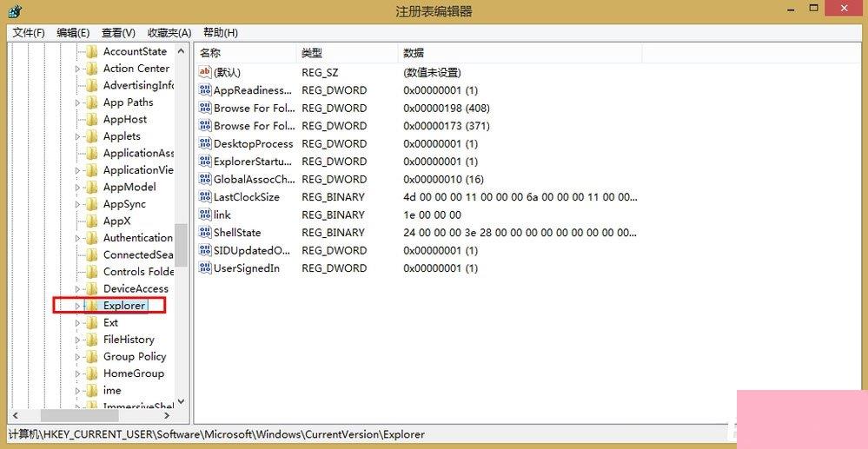Expand the HomeGroup tree node

pos(77,373)
